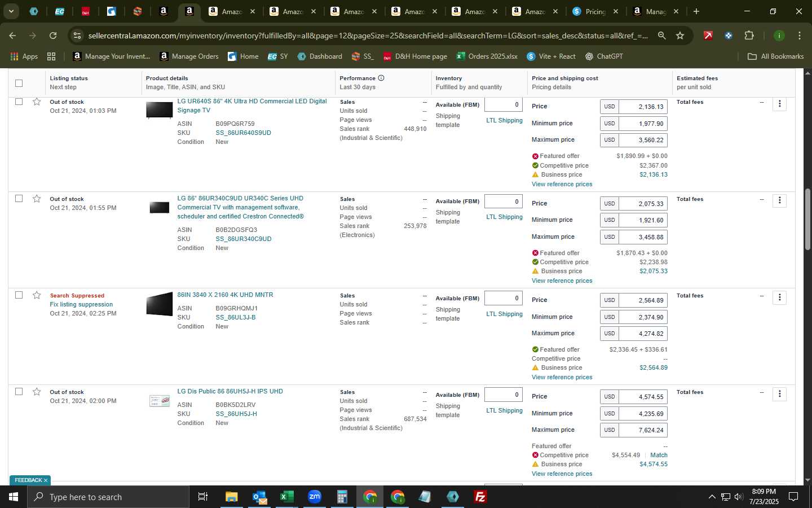Open the site information icon in address bar
Image resolution: width=812 pixels, height=508 pixels.
click(77, 36)
